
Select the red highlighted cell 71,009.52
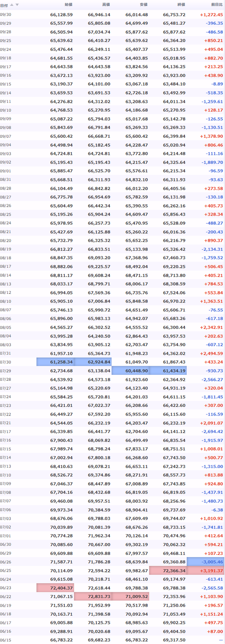coord(130,596)
